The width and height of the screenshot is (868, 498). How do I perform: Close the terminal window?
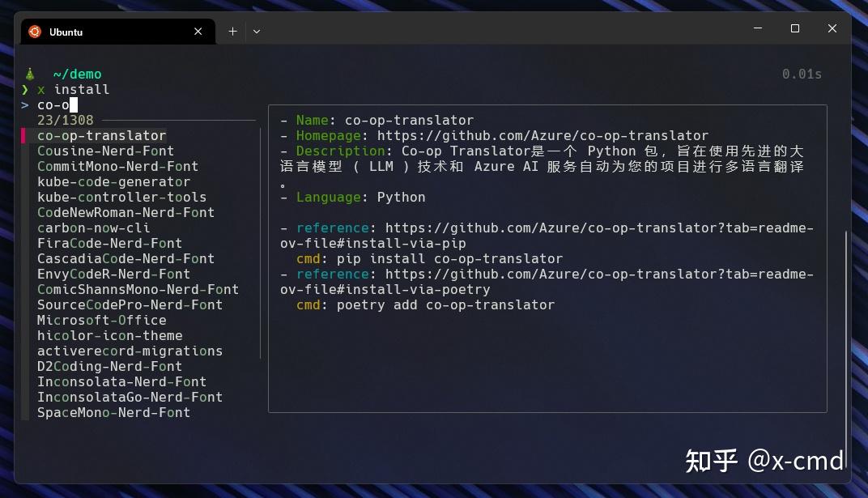832,28
